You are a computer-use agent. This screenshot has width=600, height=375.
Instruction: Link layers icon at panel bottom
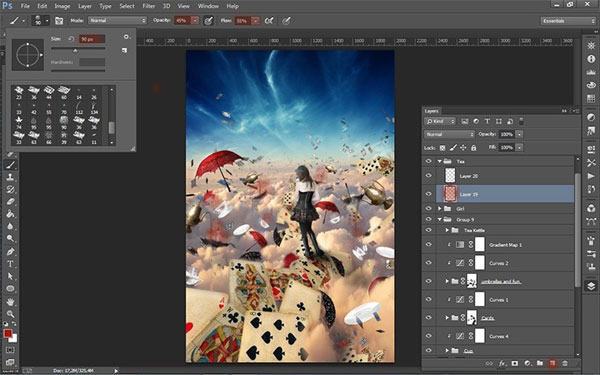click(489, 363)
